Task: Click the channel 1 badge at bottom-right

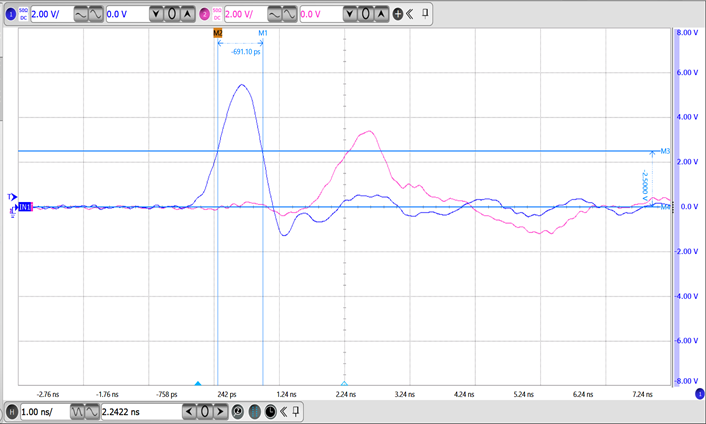Action: [x=700, y=394]
